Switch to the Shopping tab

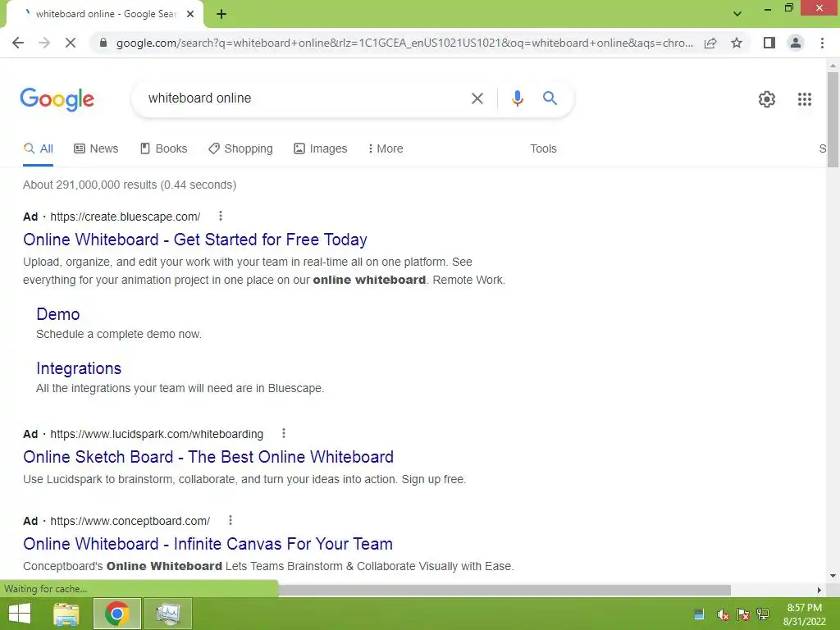point(240,149)
